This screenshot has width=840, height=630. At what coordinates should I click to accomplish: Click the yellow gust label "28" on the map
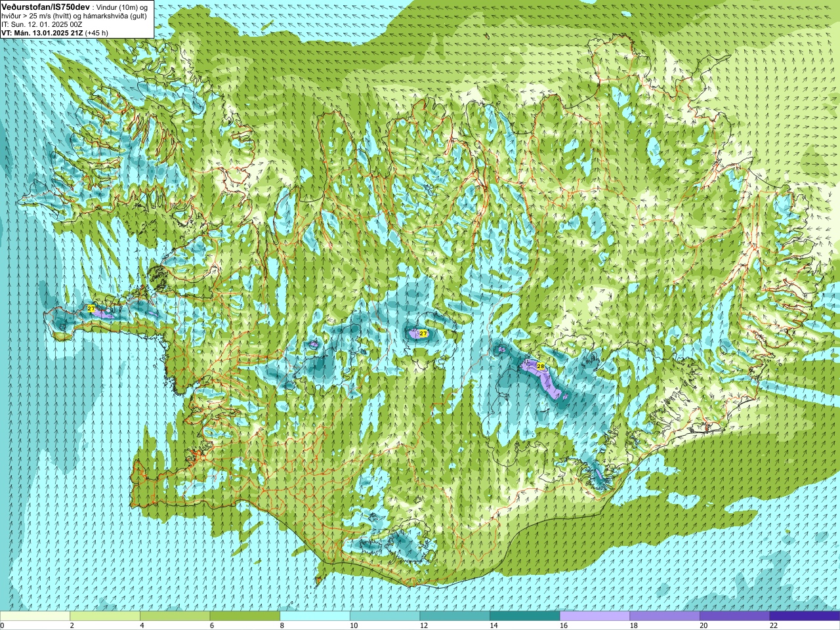541,366
